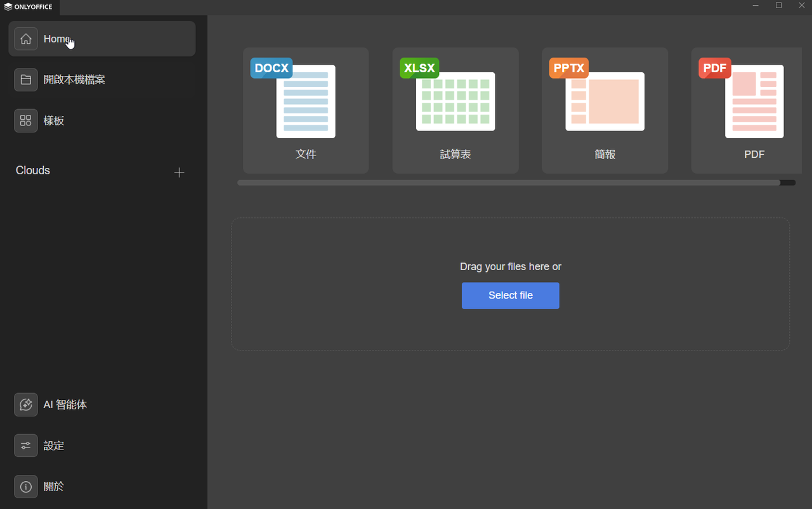Create a new PPTX presentation
This screenshot has width=812, height=509.
[x=605, y=110]
